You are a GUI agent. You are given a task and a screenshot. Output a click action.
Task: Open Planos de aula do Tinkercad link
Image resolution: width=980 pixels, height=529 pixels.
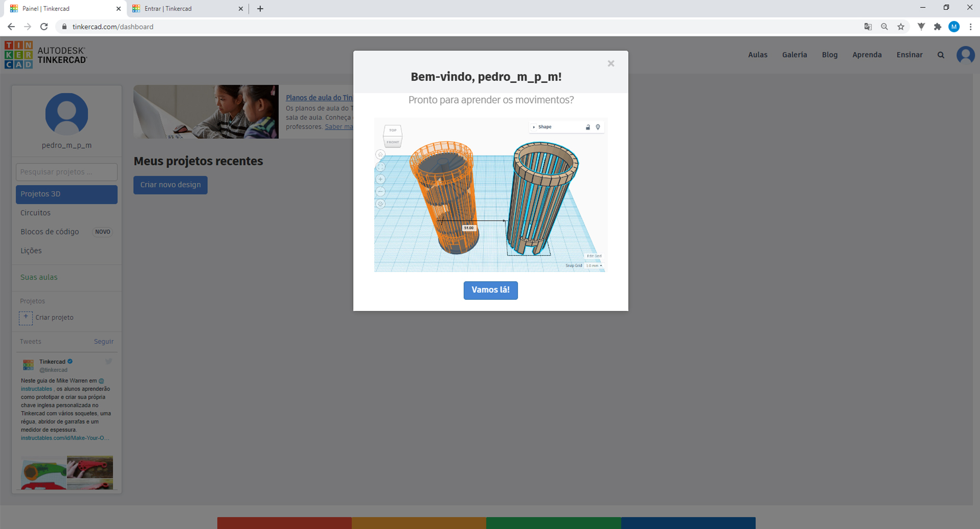pos(319,98)
